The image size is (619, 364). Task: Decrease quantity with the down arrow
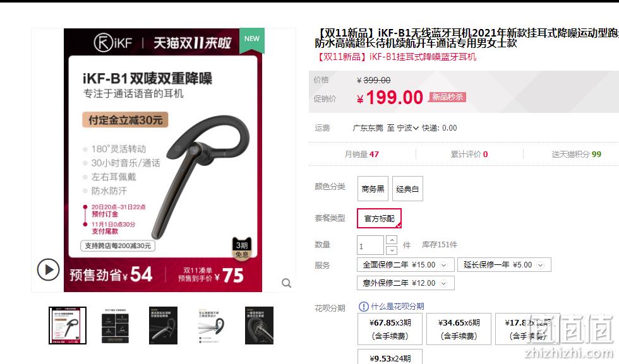pos(391,250)
